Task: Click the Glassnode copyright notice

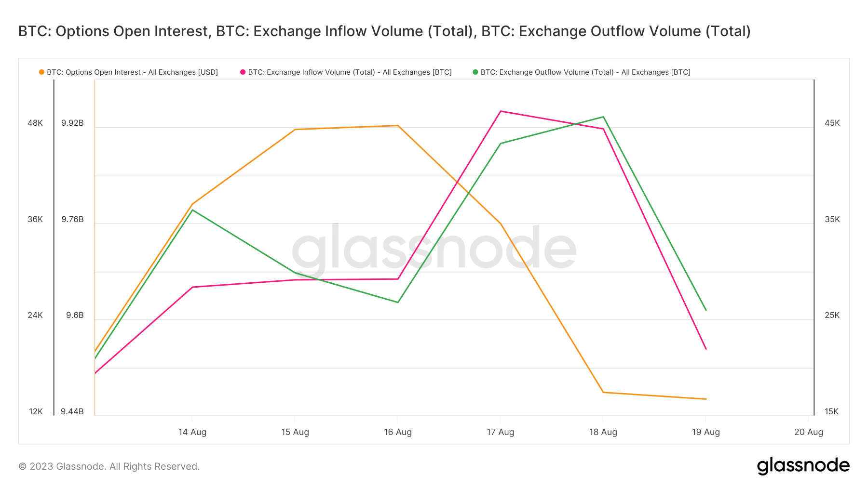Action: pos(109,466)
